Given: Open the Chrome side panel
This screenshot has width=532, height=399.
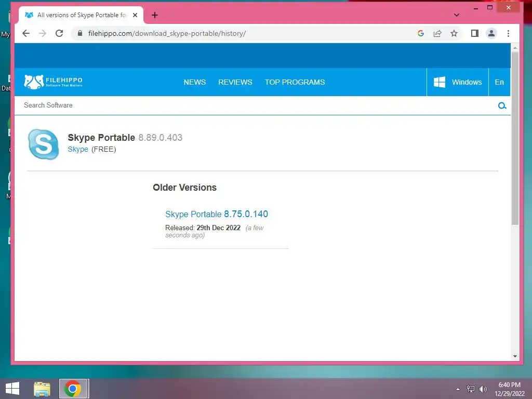Looking at the screenshot, I should pyautogui.click(x=475, y=33).
